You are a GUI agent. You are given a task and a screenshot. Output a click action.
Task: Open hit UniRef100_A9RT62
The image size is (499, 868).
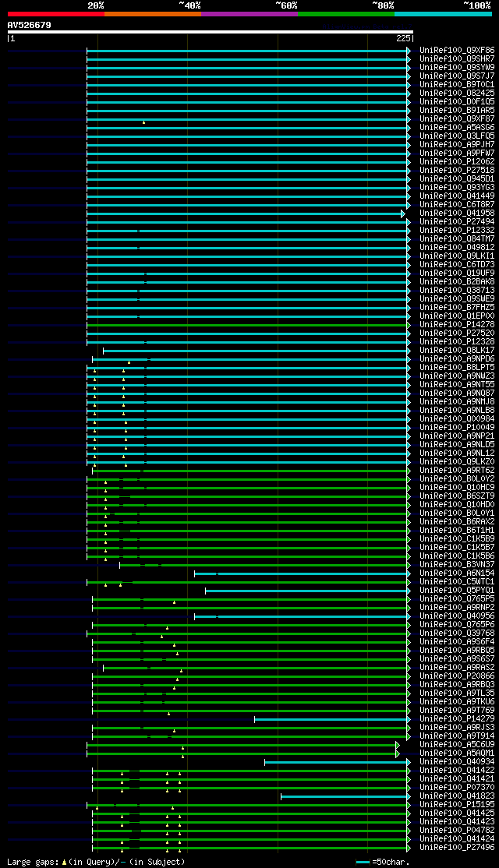point(457,471)
